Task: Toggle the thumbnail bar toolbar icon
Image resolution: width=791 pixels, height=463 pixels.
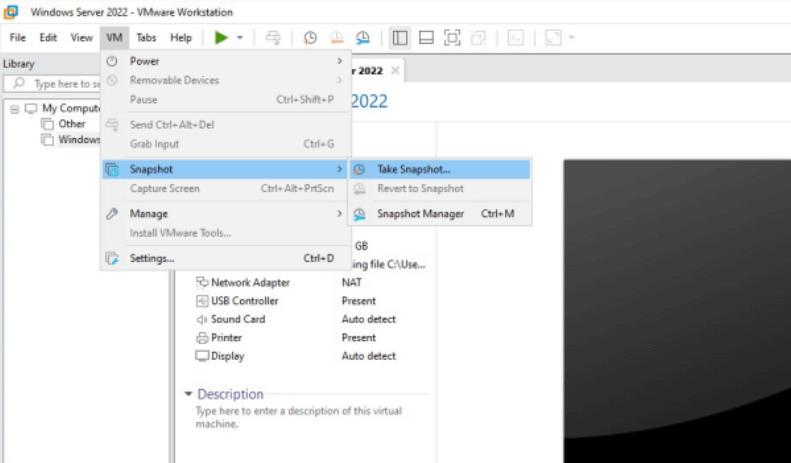Action: (x=426, y=37)
